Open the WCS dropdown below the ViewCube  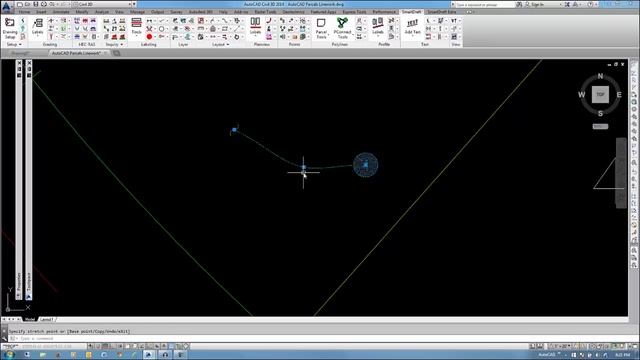point(600,127)
